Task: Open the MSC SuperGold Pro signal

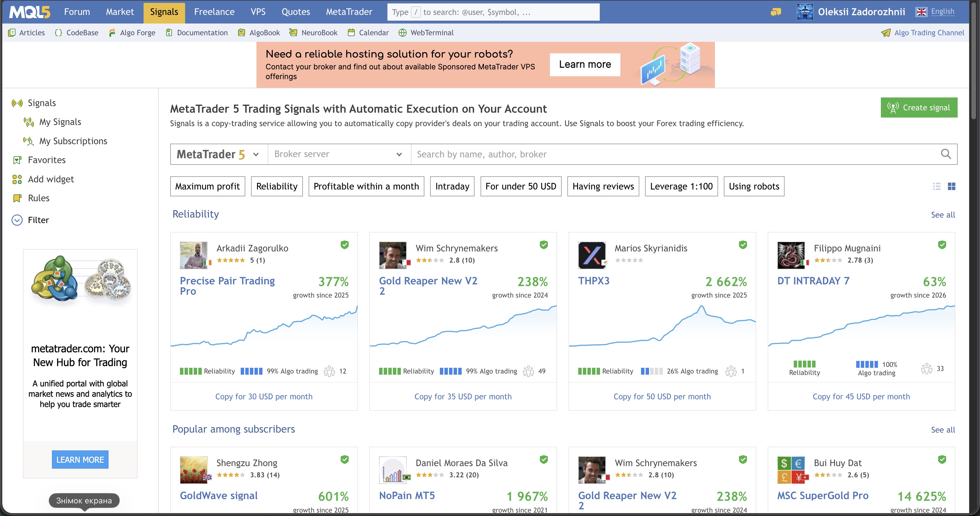Action: click(823, 495)
